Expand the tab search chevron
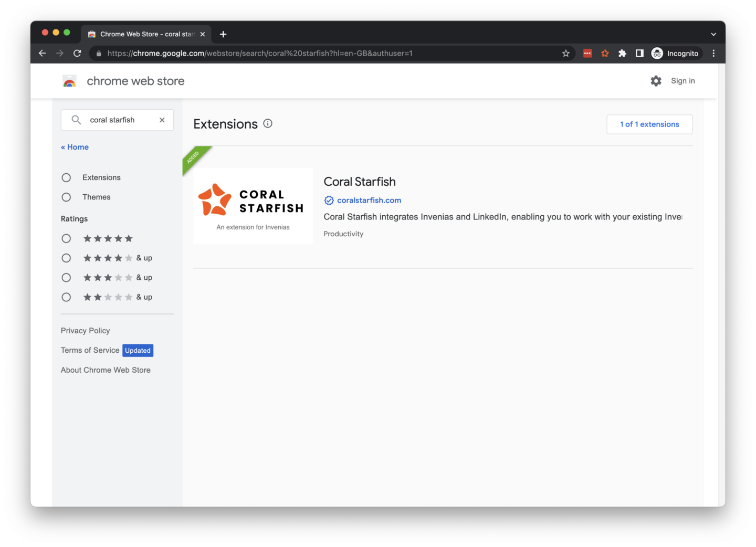Viewport: 756px width, 547px height. coord(713,34)
